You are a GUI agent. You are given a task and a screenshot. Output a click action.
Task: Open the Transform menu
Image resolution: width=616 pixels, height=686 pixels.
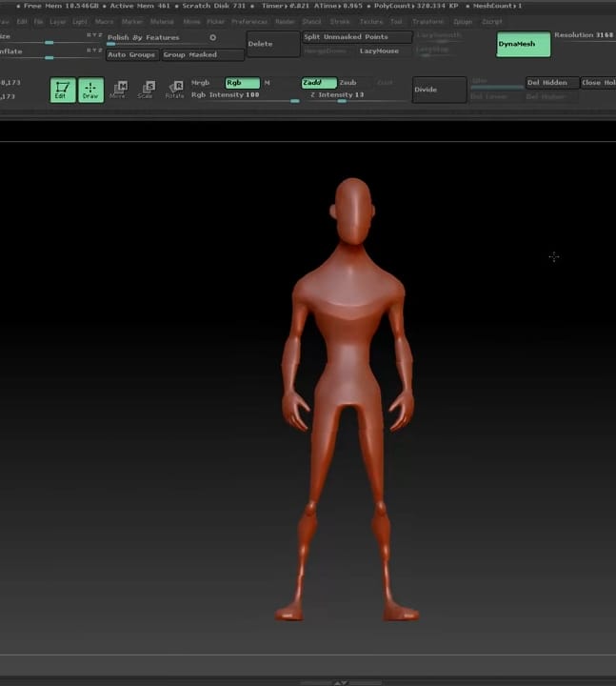point(427,21)
